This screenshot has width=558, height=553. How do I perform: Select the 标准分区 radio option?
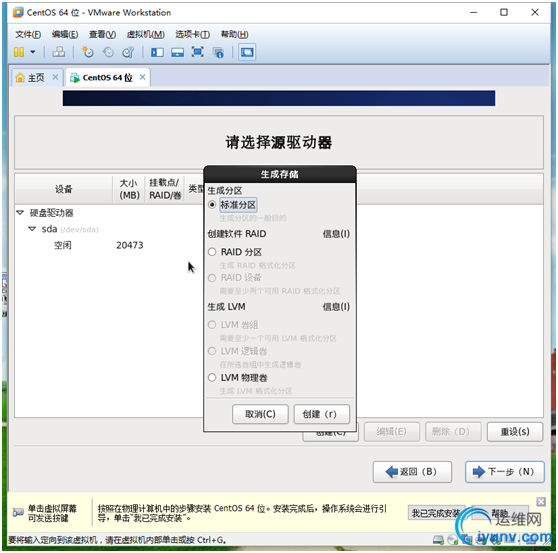(x=212, y=205)
